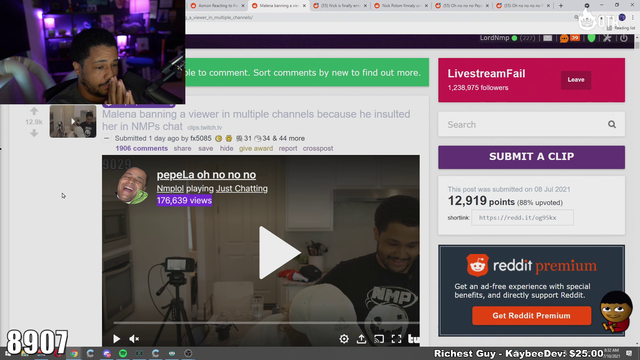
Task: Upvote the Malena banning a viewer post
Action: point(34,111)
